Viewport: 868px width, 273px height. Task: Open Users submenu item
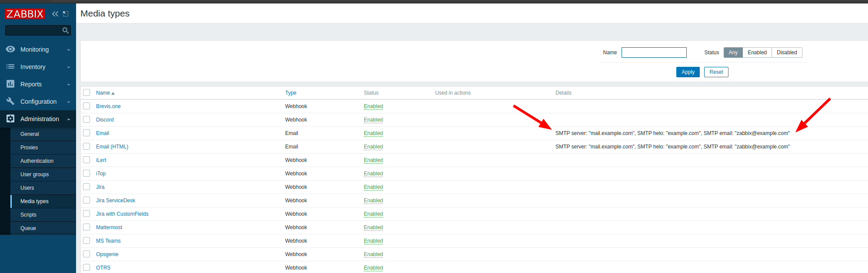27,188
